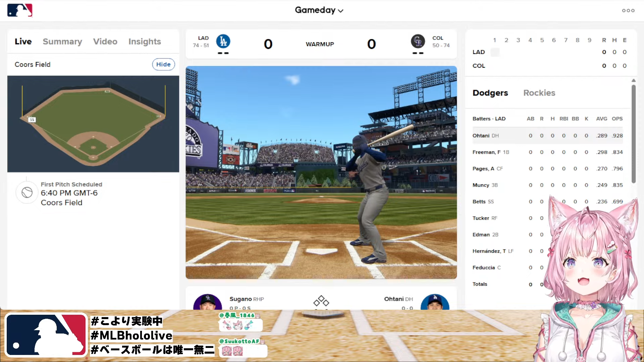Click the Coors Field panel title
Screen dimensions: 644x362
click(33, 64)
